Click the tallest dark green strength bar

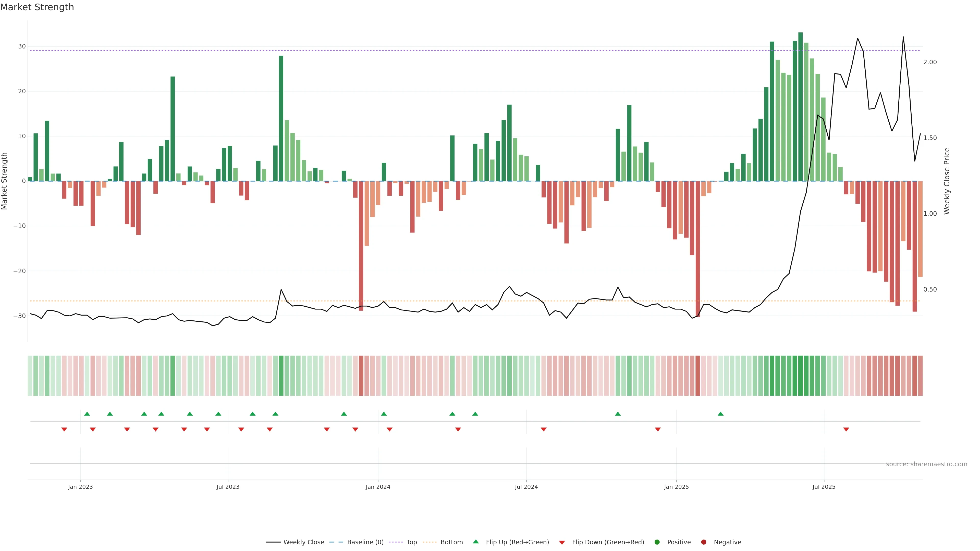[800, 106]
